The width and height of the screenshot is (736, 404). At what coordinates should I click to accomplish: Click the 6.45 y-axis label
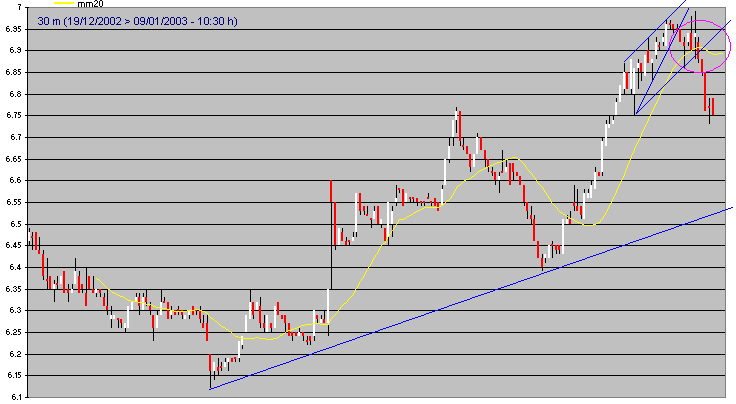click(14, 246)
